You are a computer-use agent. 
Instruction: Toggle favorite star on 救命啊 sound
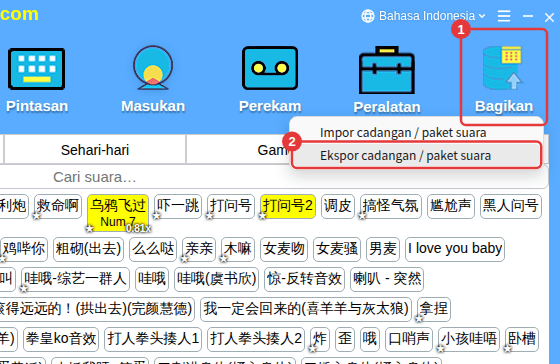(x=37, y=216)
